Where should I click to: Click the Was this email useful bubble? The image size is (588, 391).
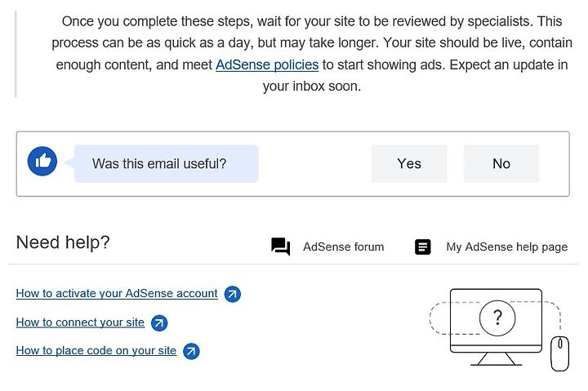166,164
